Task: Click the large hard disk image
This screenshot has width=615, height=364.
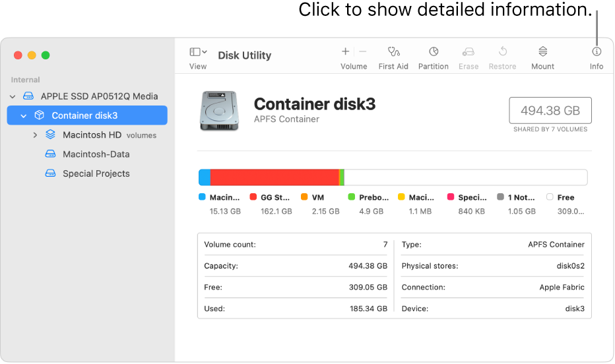Action: [x=219, y=111]
